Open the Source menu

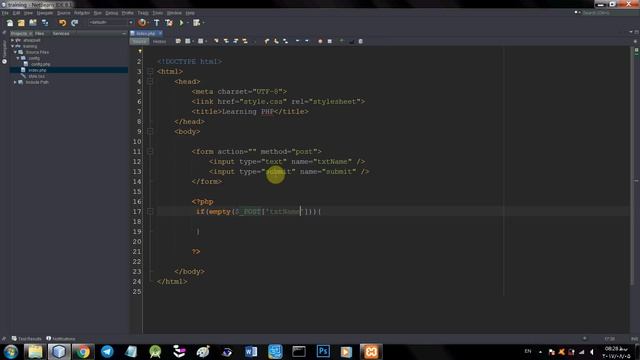pos(63,13)
